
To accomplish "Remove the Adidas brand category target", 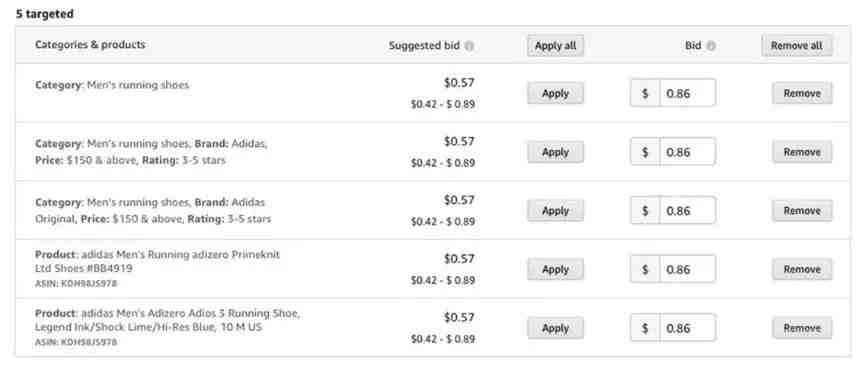I will click(x=802, y=152).
